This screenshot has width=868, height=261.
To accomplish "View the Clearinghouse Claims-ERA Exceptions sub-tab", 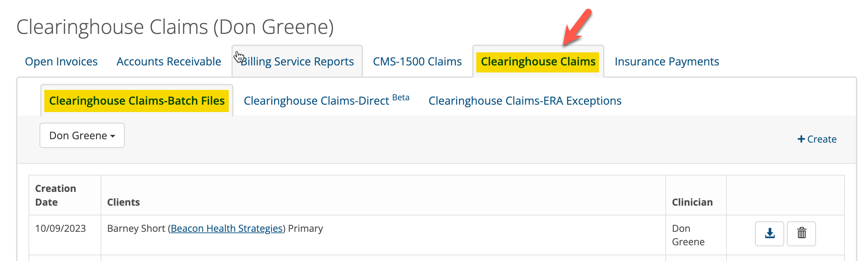I will click(525, 101).
